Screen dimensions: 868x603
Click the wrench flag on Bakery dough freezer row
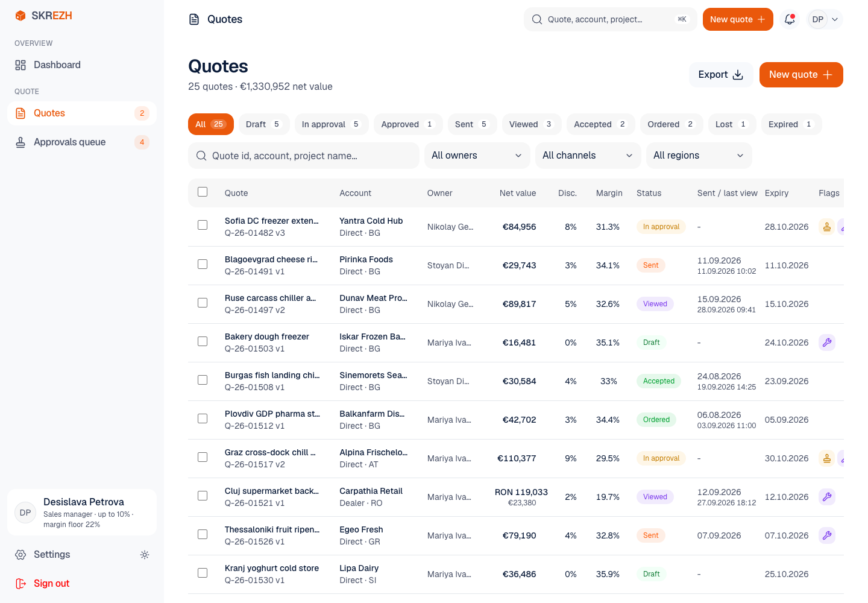click(827, 343)
